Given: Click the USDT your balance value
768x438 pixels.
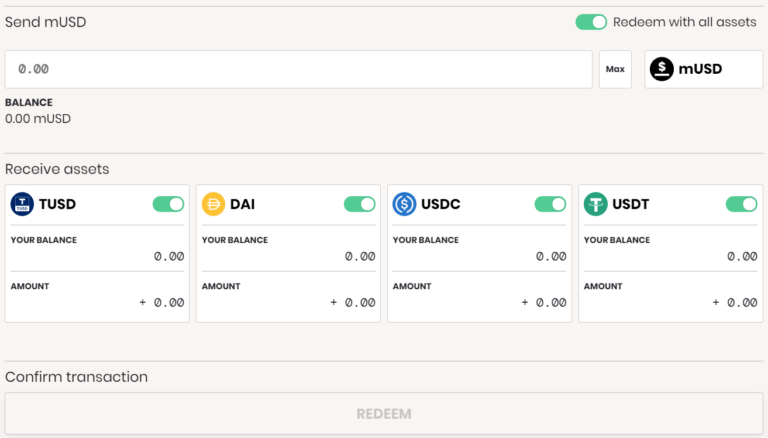Looking at the screenshot, I should pyautogui.click(x=742, y=256).
